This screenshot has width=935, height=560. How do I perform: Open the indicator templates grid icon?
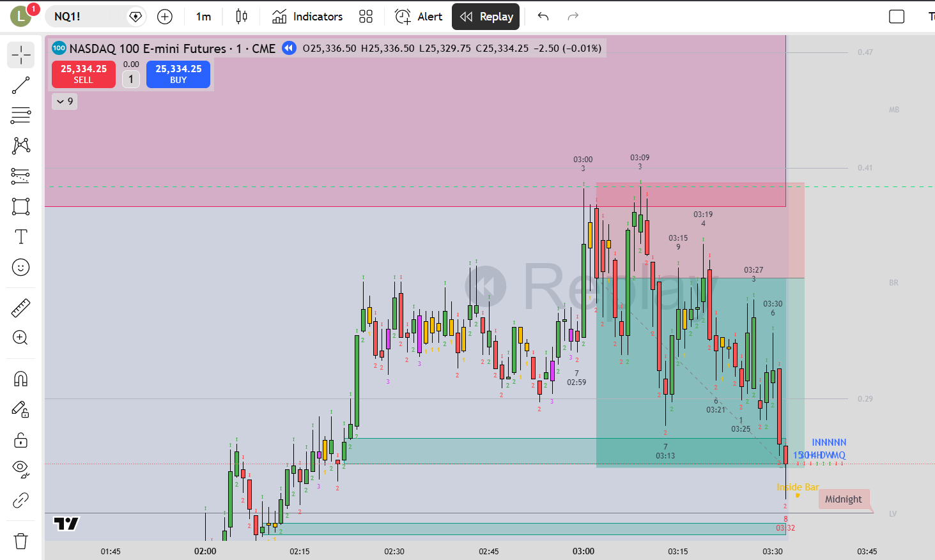tap(366, 17)
